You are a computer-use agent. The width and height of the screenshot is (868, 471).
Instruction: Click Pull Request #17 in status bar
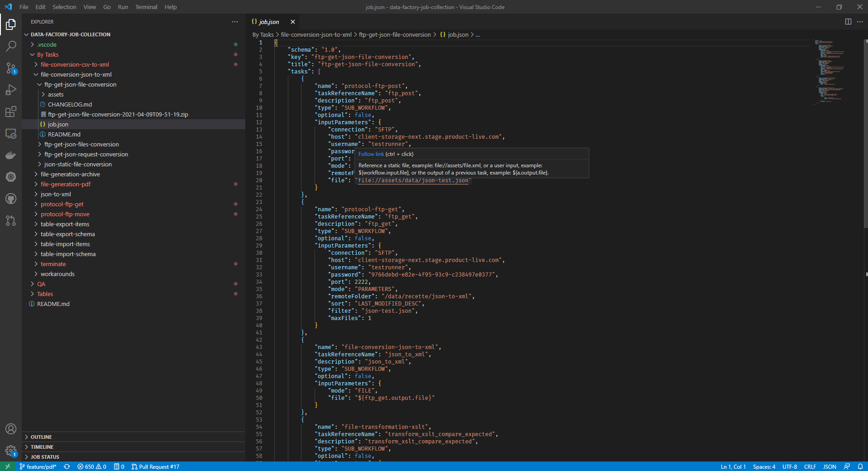155,466
